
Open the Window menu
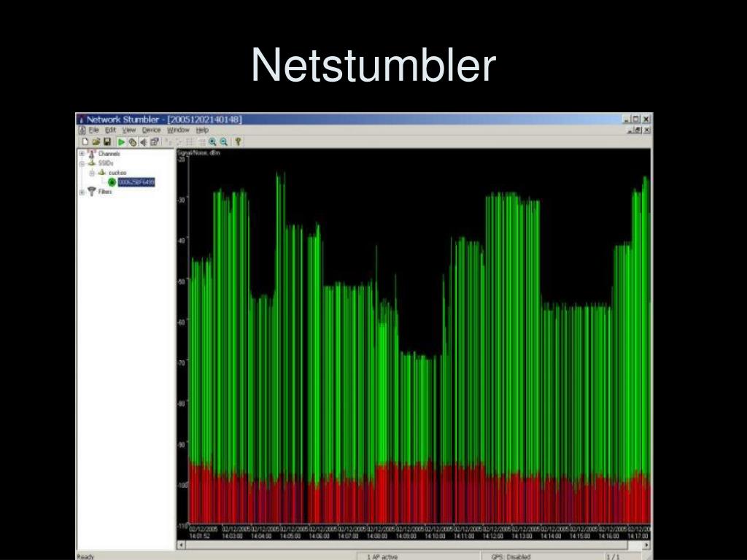point(178,130)
